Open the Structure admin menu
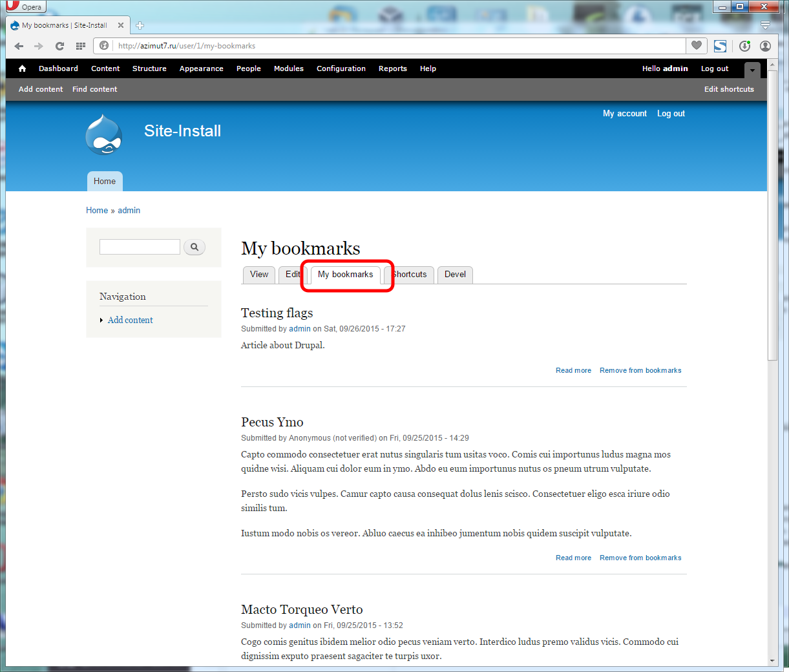 click(x=149, y=68)
